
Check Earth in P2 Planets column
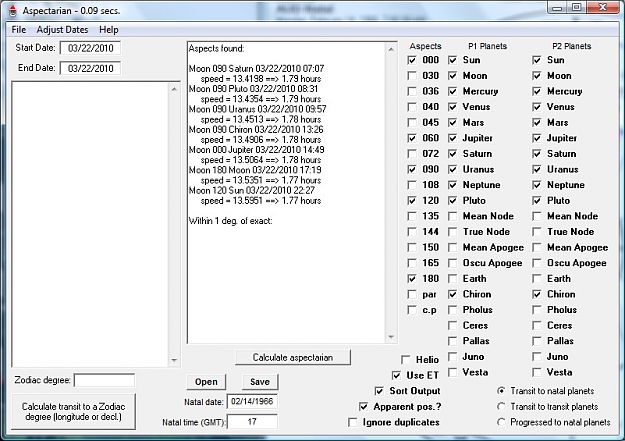537,279
